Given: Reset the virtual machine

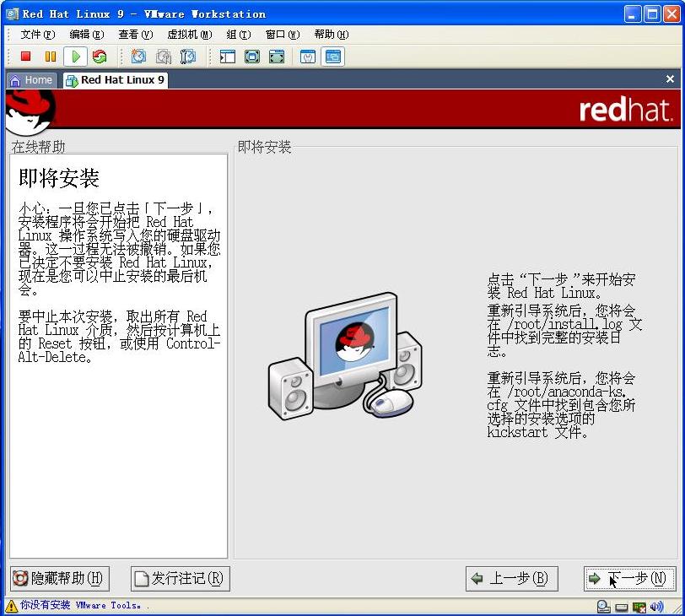Looking at the screenshot, I should tap(99, 56).
